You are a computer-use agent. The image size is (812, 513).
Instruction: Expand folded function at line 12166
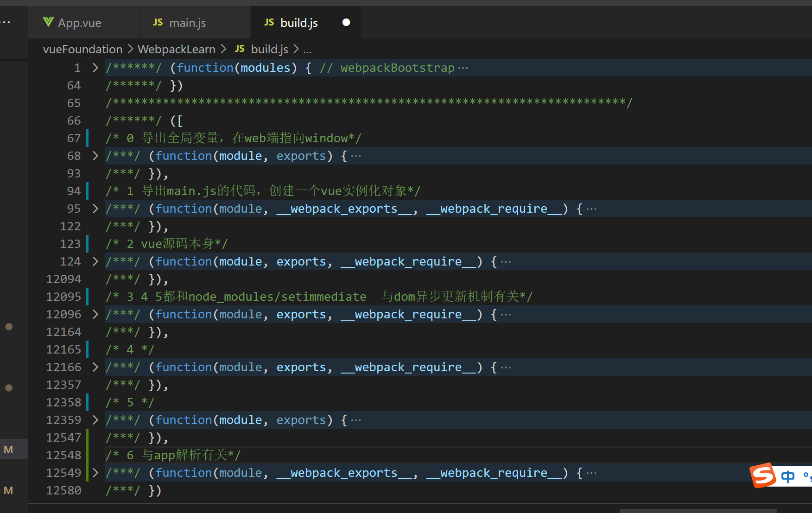[95, 367]
